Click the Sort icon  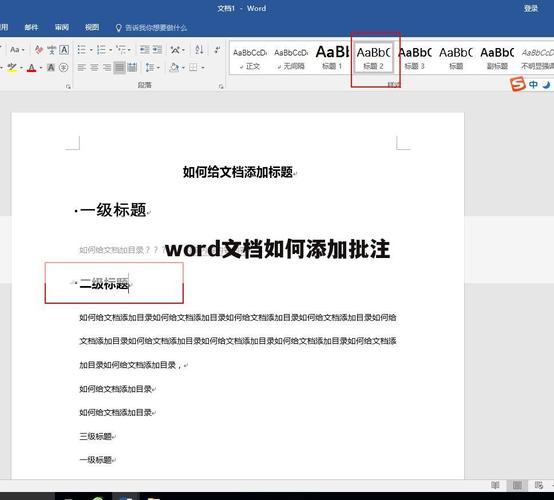pyautogui.click(x=199, y=49)
